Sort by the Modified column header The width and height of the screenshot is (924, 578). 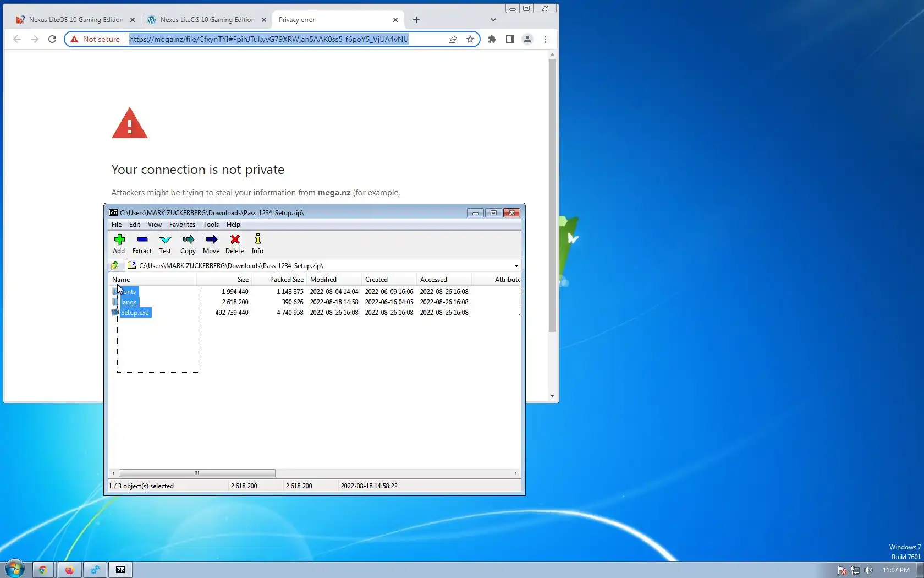click(x=334, y=280)
